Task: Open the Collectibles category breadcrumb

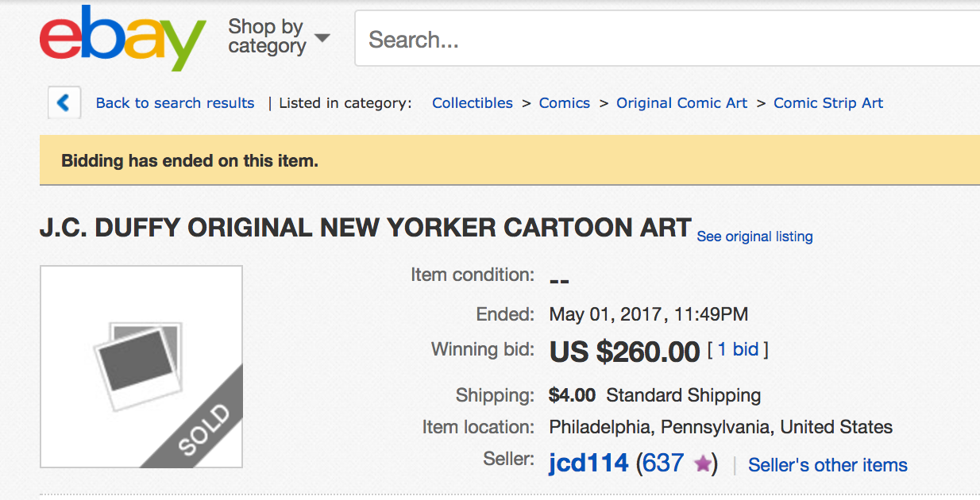Action: pos(473,103)
